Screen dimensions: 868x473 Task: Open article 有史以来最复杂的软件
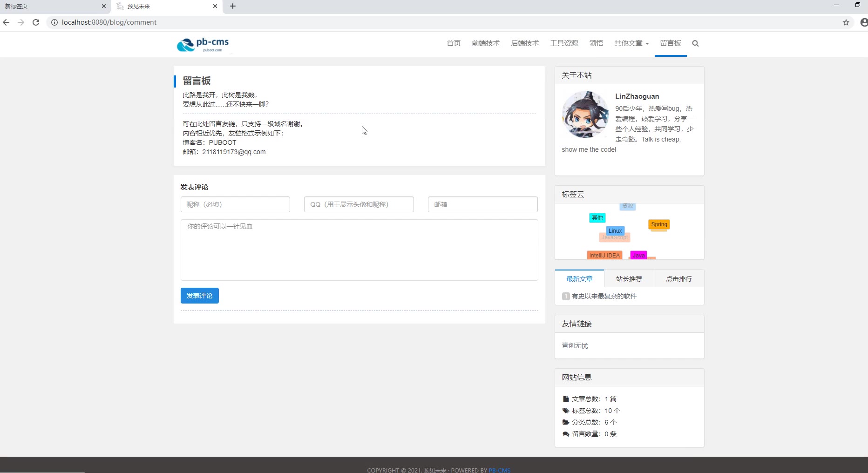(x=604, y=296)
